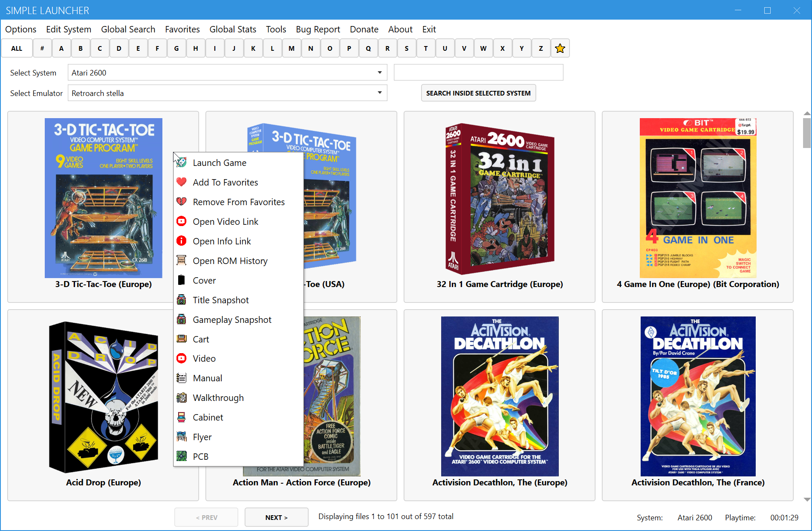This screenshot has height=531, width=812.
Task: Select Activision Decathlon (France) cover
Action: 698,396
